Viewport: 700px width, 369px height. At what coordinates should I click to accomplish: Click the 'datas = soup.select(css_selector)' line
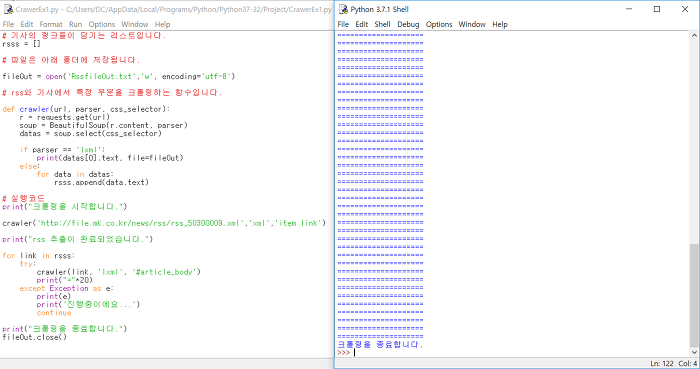tap(91, 133)
